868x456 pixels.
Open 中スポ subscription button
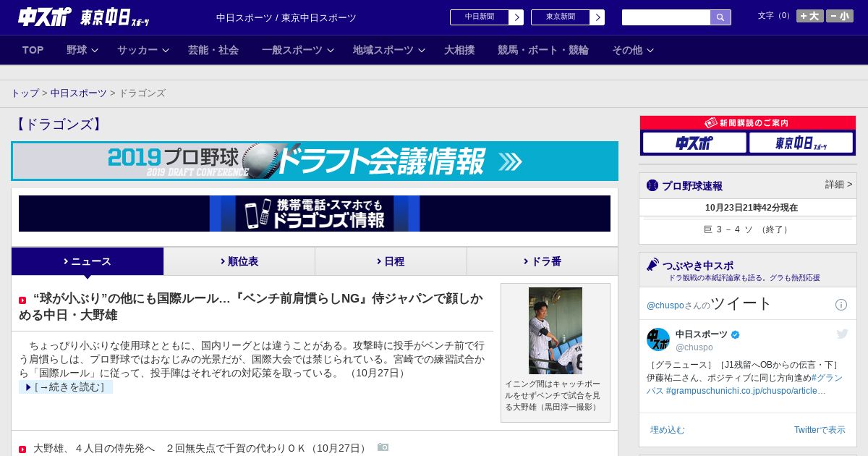pyautogui.click(x=694, y=143)
